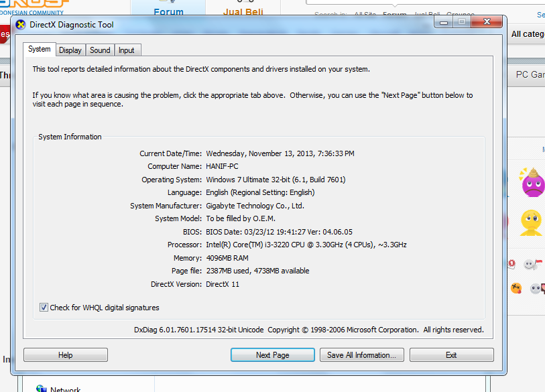Close the DirectX Diagnostic Tool window
545x392 pixels.
(487, 22)
